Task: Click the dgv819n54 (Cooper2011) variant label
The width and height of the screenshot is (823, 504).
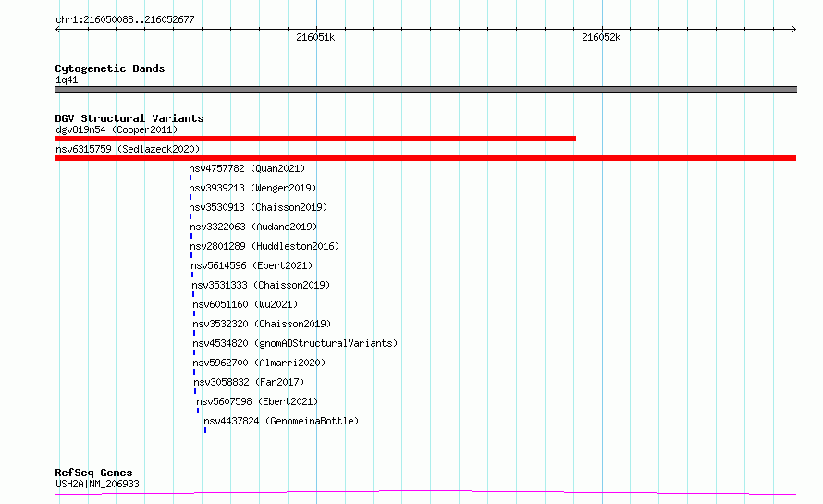Action: click(x=117, y=129)
